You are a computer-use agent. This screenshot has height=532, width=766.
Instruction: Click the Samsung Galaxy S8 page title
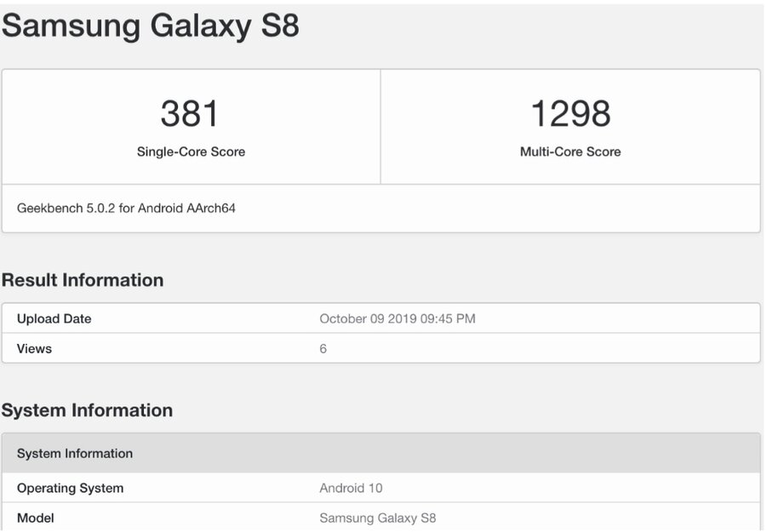tap(151, 26)
